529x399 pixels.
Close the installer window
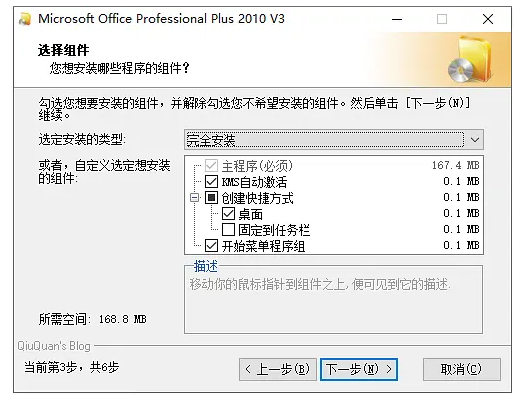click(x=488, y=19)
